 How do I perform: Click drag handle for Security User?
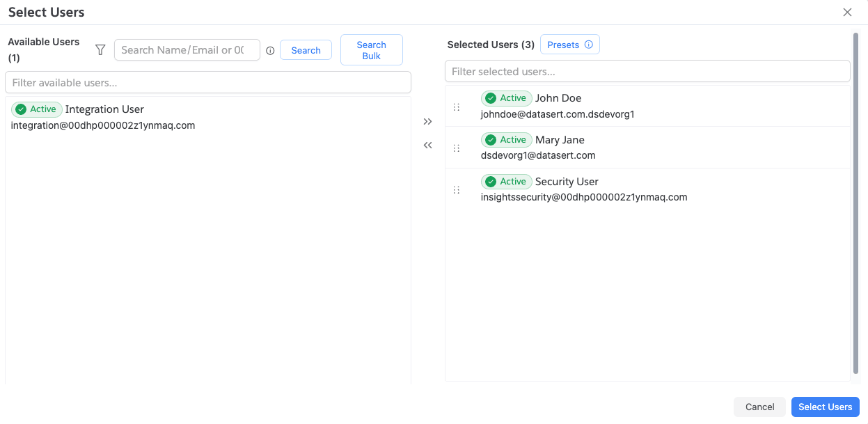point(457,190)
